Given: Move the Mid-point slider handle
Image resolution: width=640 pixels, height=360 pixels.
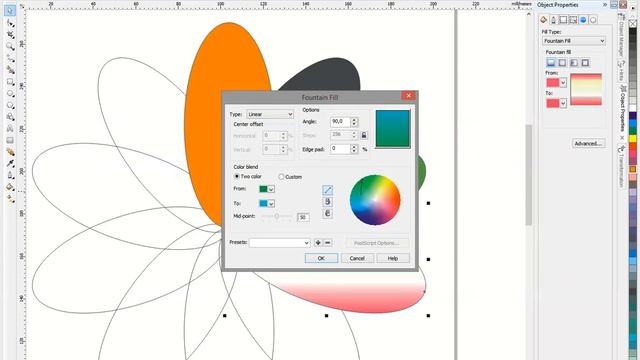Looking at the screenshot, I should coord(277,216).
